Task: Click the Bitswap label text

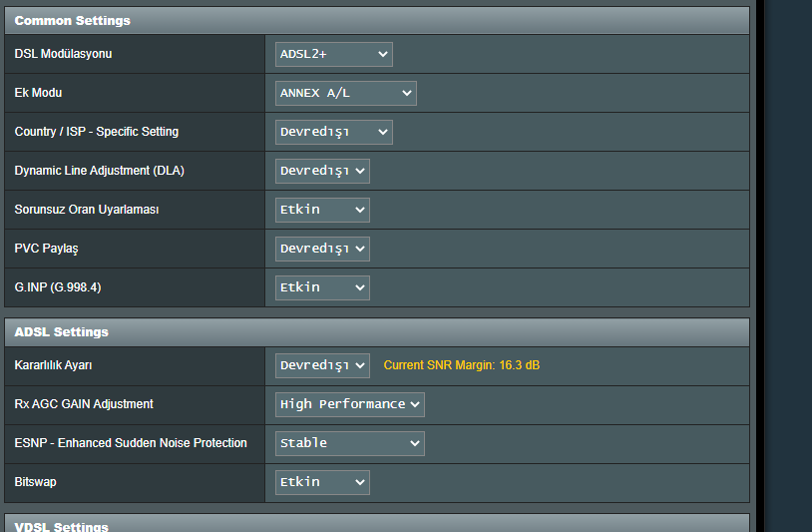Action: point(35,482)
